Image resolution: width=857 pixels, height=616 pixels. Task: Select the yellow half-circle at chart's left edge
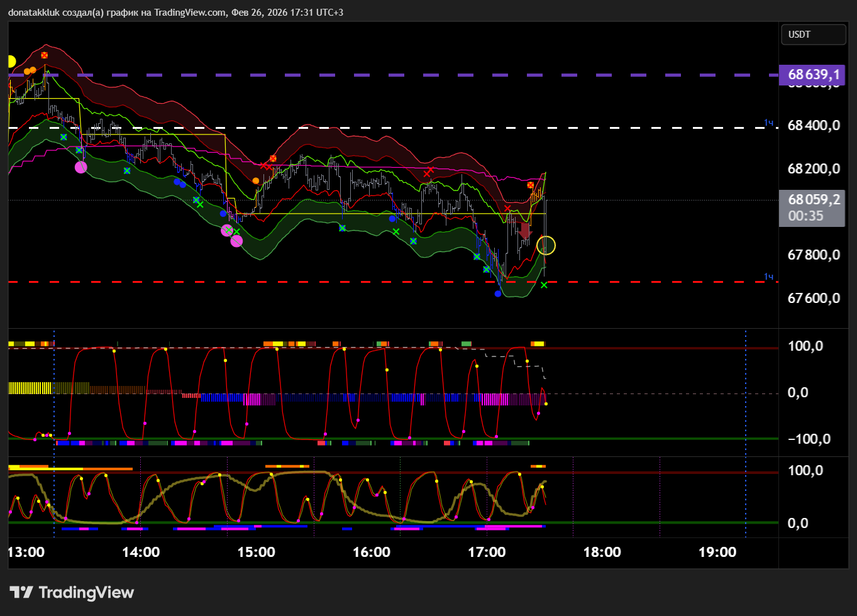click(x=11, y=62)
